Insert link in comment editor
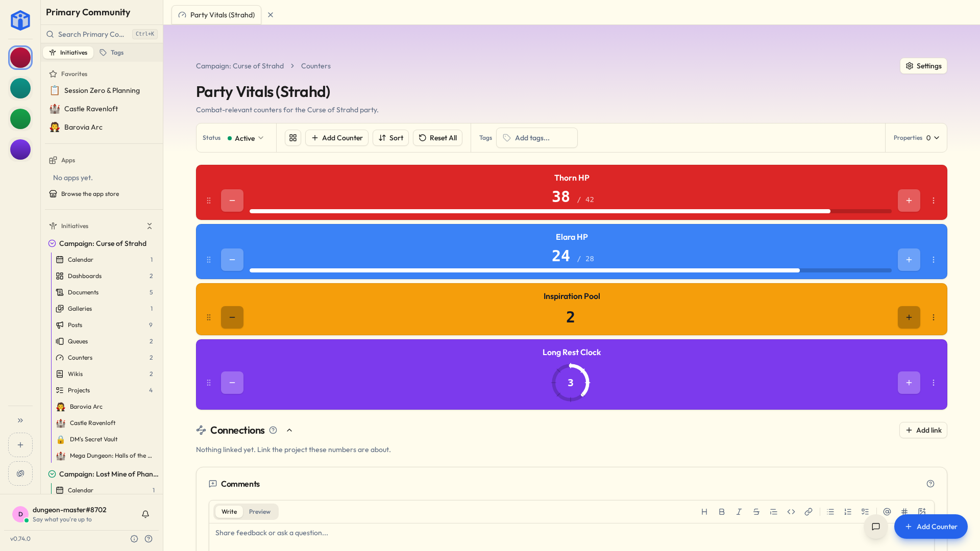The width and height of the screenshot is (980, 551). tap(808, 512)
